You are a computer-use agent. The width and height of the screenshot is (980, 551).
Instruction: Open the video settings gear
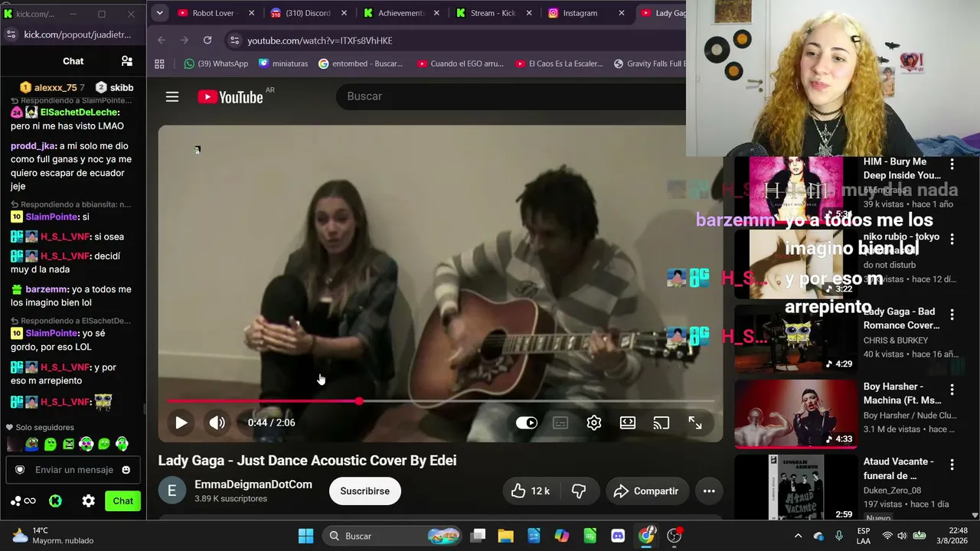coord(594,422)
